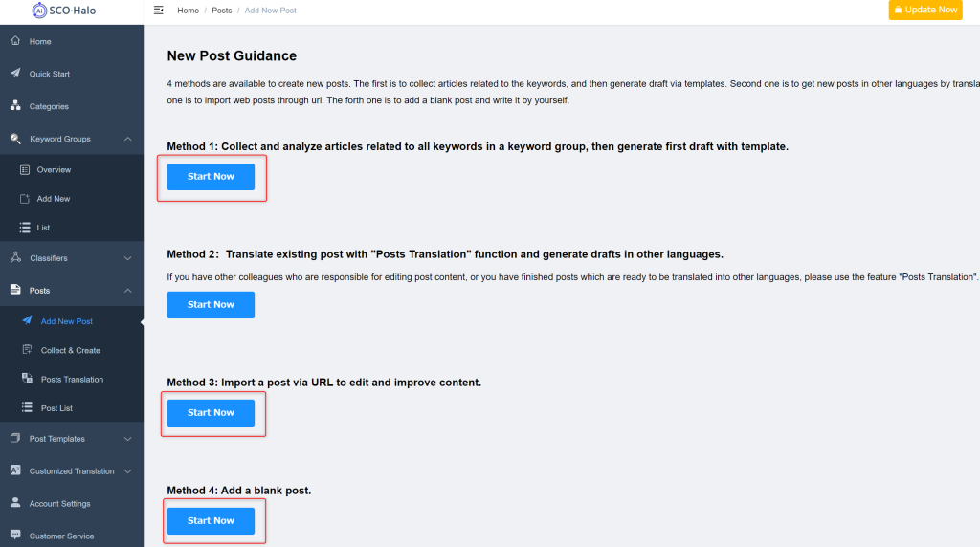
Task: Click the Collect & Create icon
Action: (27, 350)
